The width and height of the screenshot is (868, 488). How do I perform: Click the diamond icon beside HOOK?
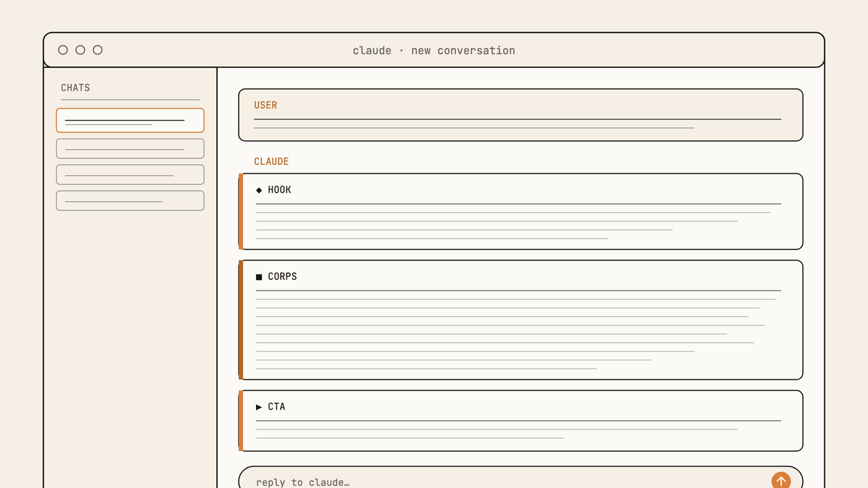click(x=259, y=190)
